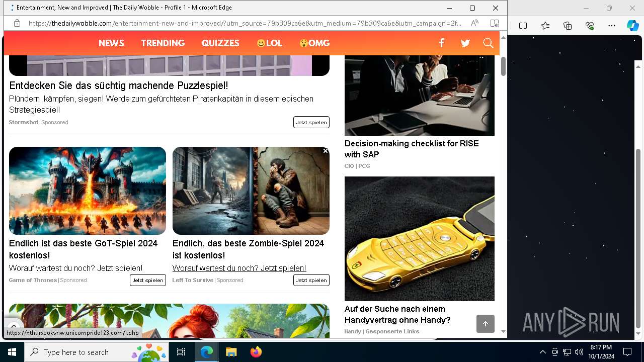This screenshot has height=362, width=644.
Task: Open QUIZZES section
Action: point(220,43)
